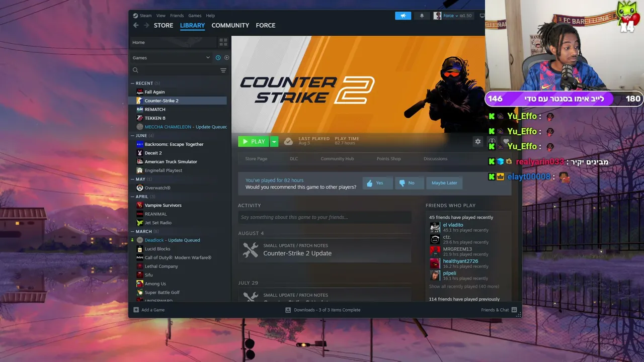Open the Help menu

pos(210,16)
